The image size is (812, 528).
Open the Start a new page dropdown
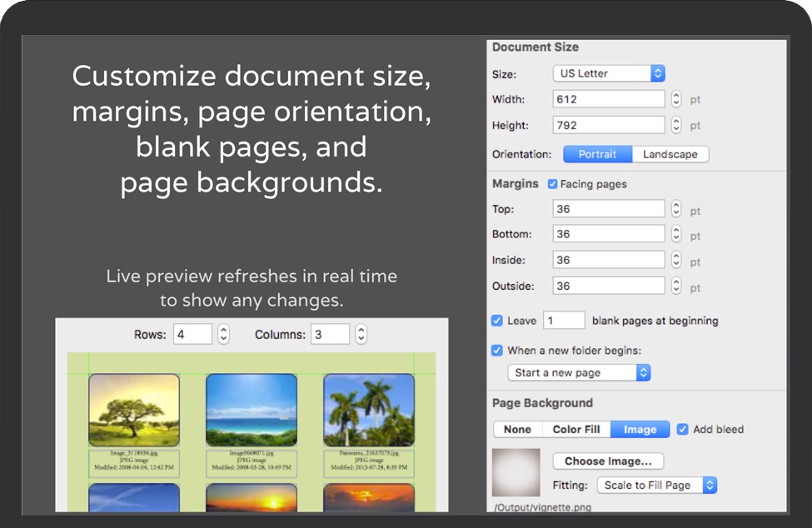pyautogui.click(x=579, y=373)
